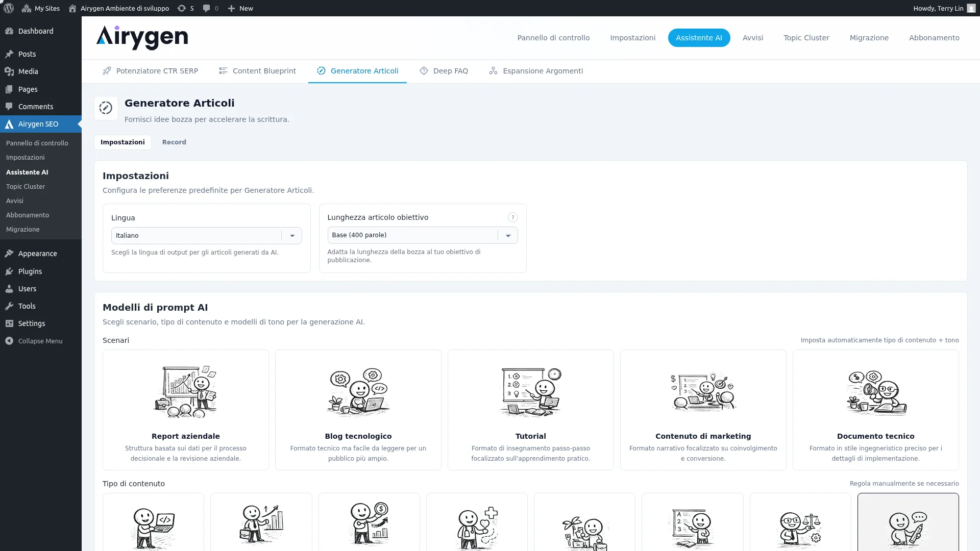The width and height of the screenshot is (980, 551).
Task: Open Avvisi in the top navigation
Action: pyautogui.click(x=753, y=38)
